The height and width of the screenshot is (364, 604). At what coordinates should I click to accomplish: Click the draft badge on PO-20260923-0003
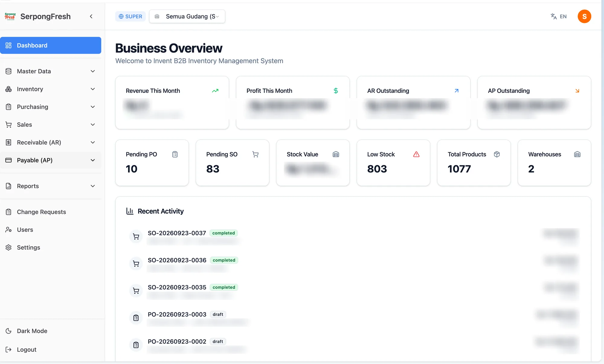pos(218,314)
